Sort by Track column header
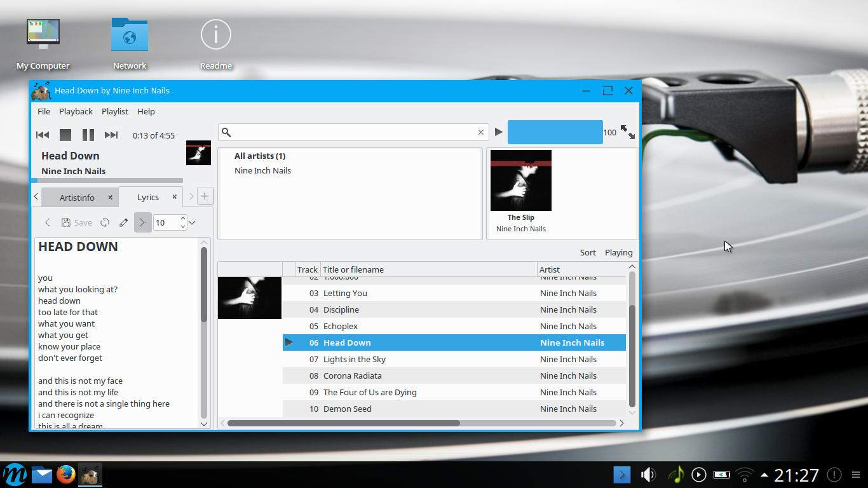 click(308, 269)
